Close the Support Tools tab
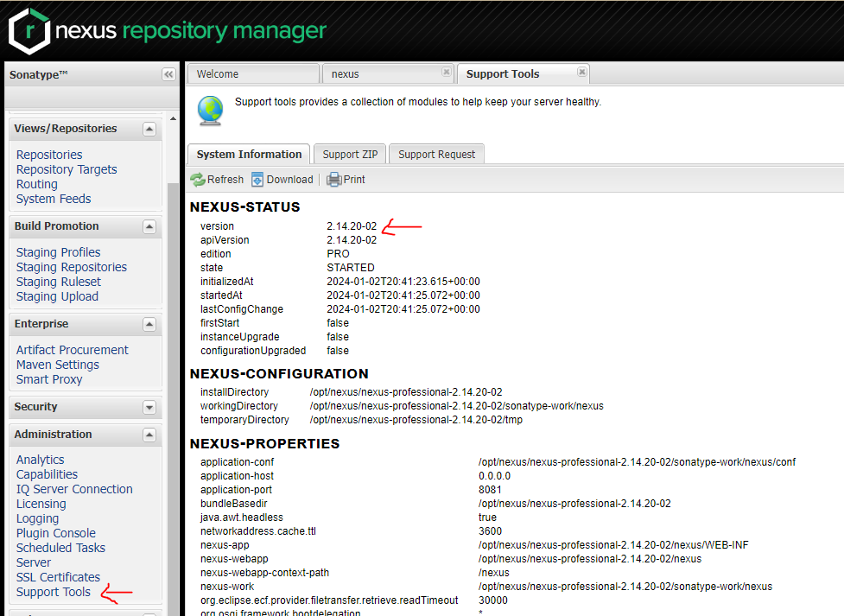Image resolution: width=844 pixels, height=616 pixels. click(x=582, y=73)
